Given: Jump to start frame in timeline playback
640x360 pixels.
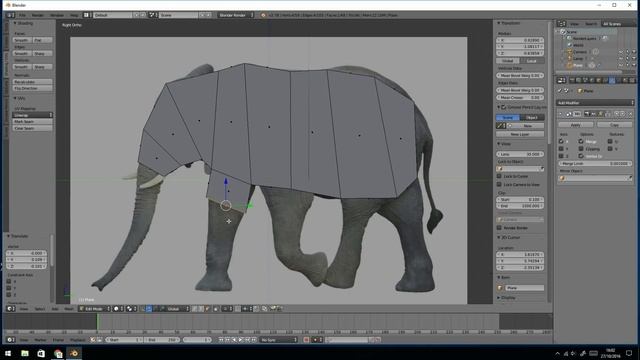Looking at the screenshot, I should (221, 340).
